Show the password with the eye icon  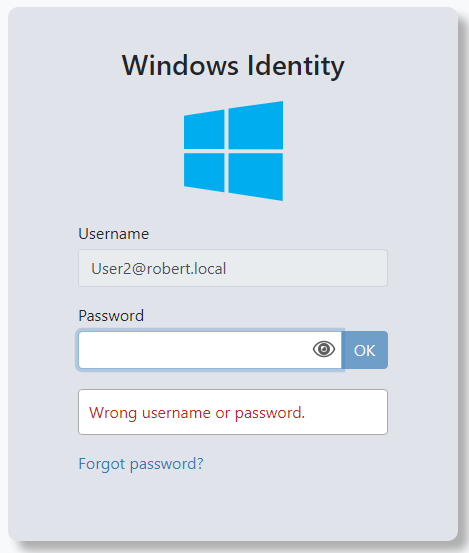coord(324,350)
